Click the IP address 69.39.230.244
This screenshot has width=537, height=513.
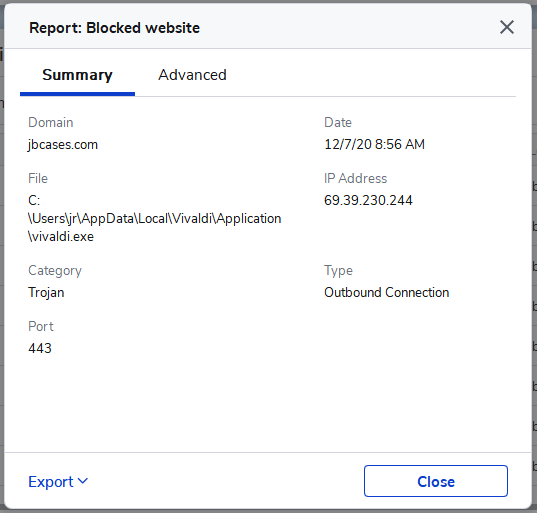(368, 200)
